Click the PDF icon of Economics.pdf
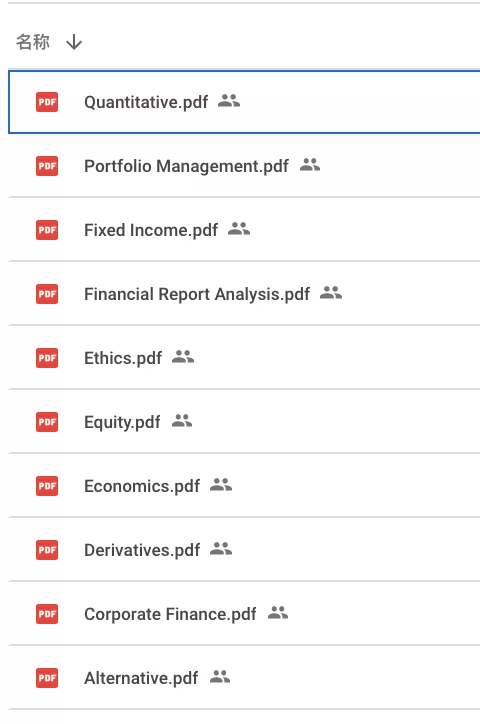 click(47, 486)
